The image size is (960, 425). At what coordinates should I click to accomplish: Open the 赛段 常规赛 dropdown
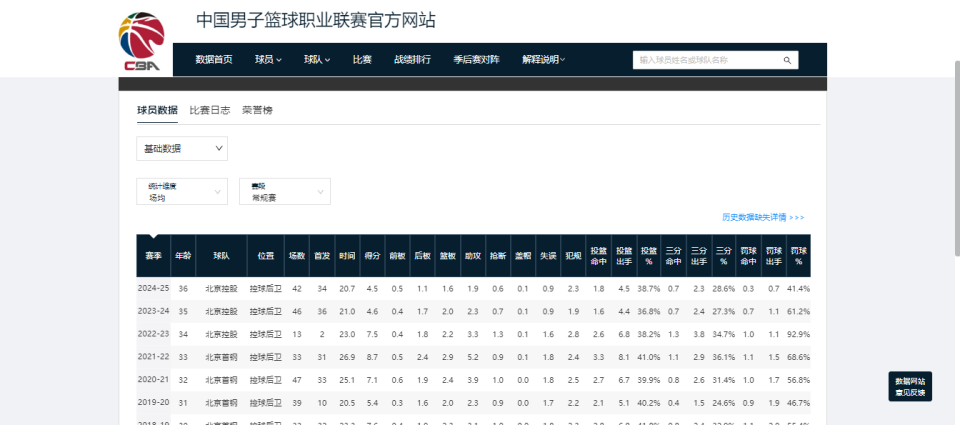[285, 192]
